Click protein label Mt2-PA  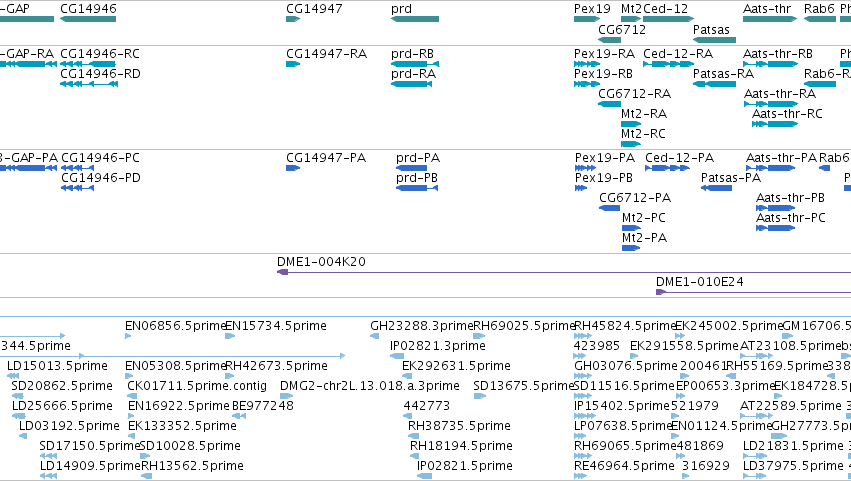coord(644,237)
